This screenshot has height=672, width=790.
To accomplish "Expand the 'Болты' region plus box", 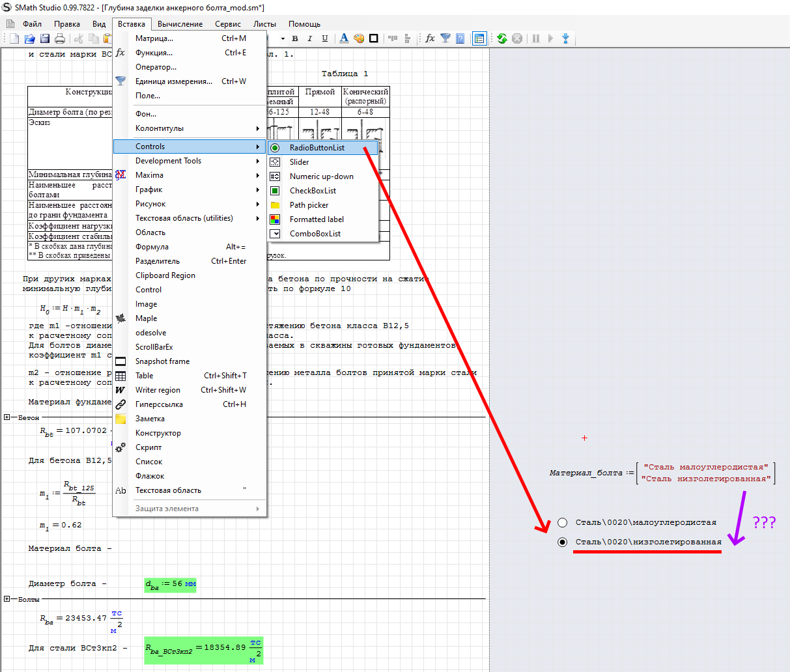I will coord(7,599).
